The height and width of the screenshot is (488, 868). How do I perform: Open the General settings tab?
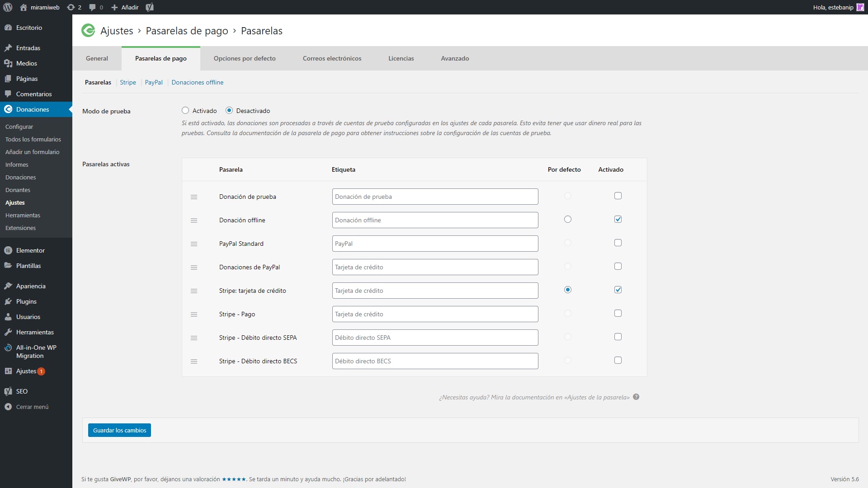point(97,58)
